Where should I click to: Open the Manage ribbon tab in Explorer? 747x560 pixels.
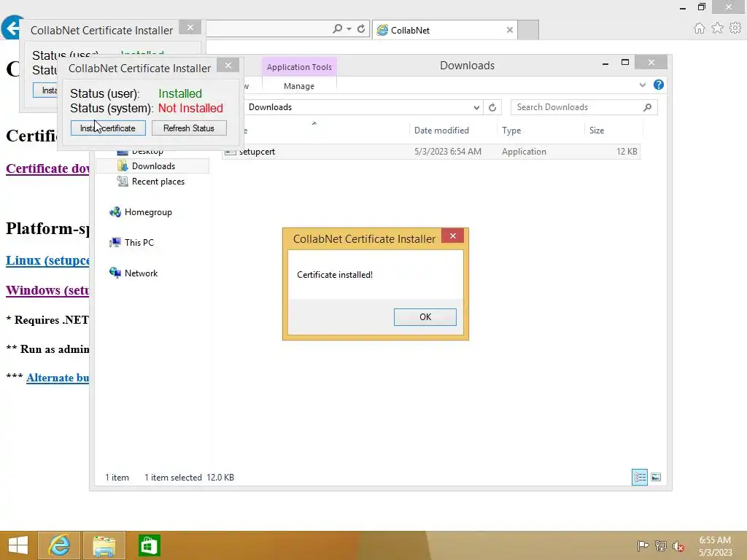299,86
